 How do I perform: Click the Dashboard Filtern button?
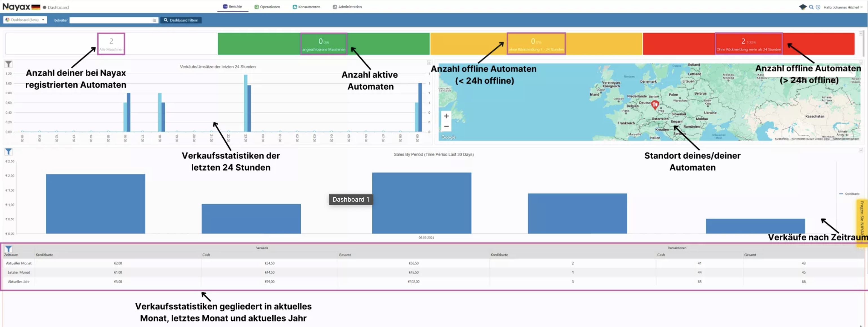pos(181,20)
